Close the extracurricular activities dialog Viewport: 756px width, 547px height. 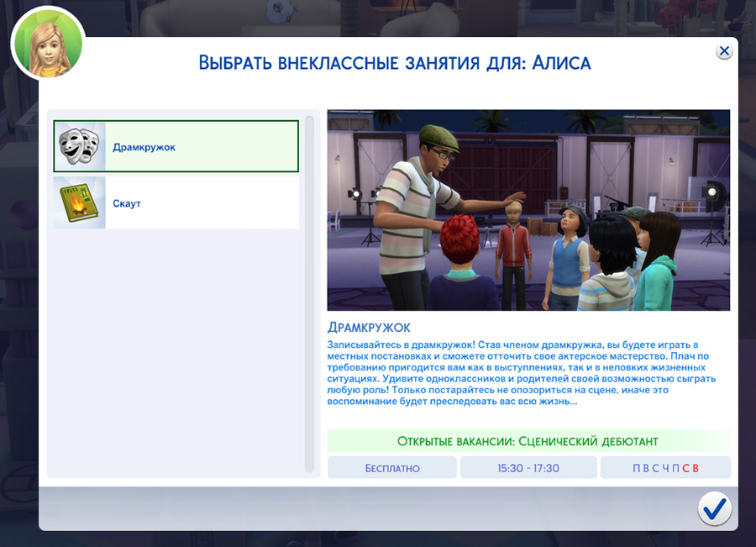pos(724,51)
